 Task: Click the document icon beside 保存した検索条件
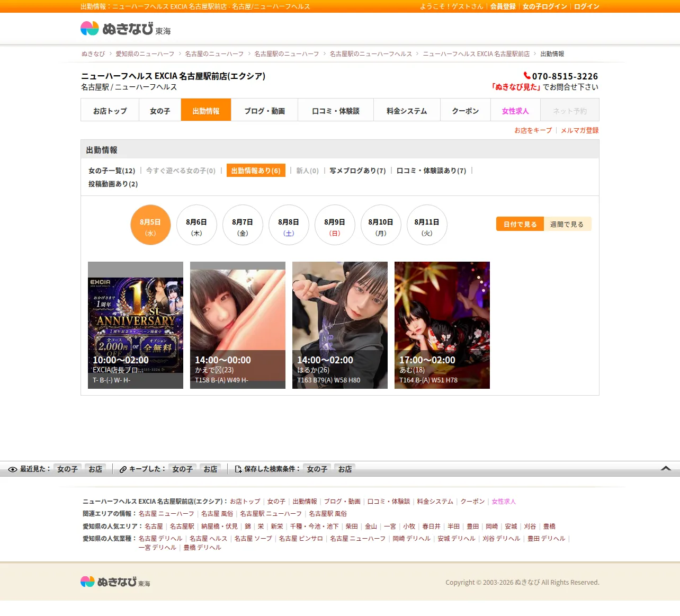pos(238,469)
